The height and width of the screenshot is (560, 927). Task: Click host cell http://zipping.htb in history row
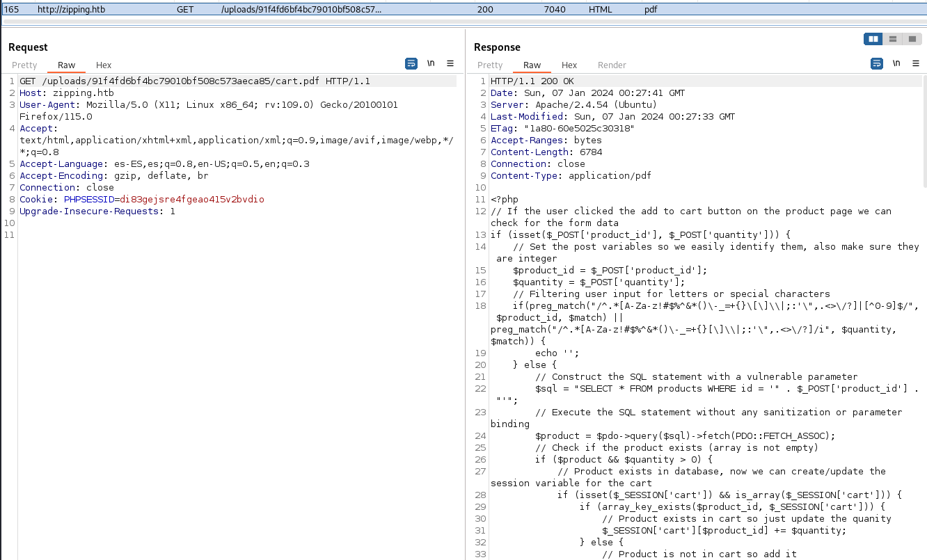71,10
